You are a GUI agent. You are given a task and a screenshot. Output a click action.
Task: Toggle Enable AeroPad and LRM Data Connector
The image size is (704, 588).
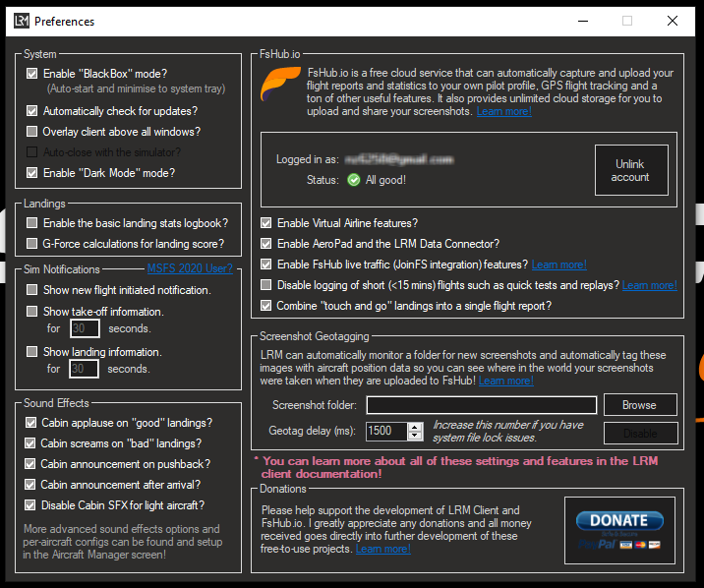(266, 243)
